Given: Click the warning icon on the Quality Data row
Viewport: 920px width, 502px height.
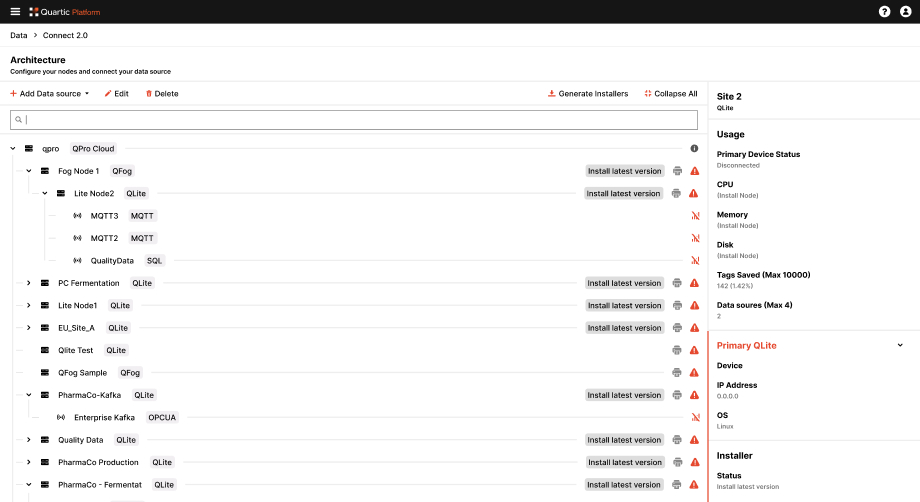Looking at the screenshot, I should pos(694,440).
